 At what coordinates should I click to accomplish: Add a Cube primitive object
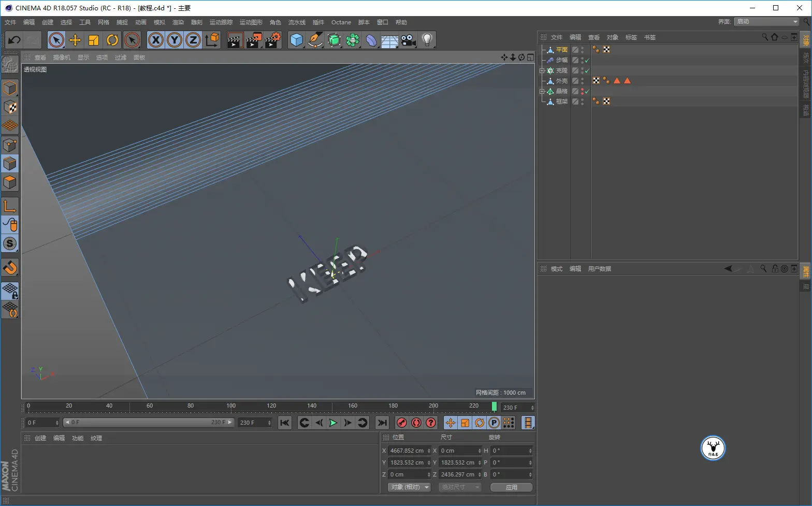click(297, 40)
